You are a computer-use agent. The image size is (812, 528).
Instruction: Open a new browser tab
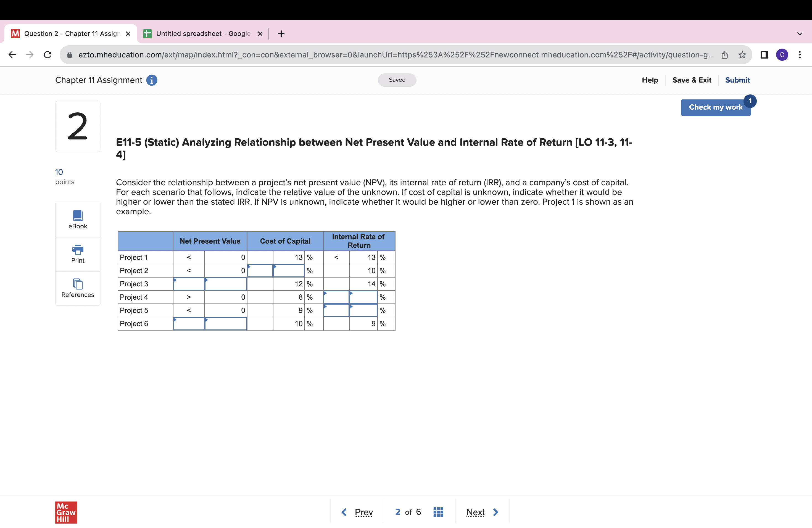pos(281,34)
